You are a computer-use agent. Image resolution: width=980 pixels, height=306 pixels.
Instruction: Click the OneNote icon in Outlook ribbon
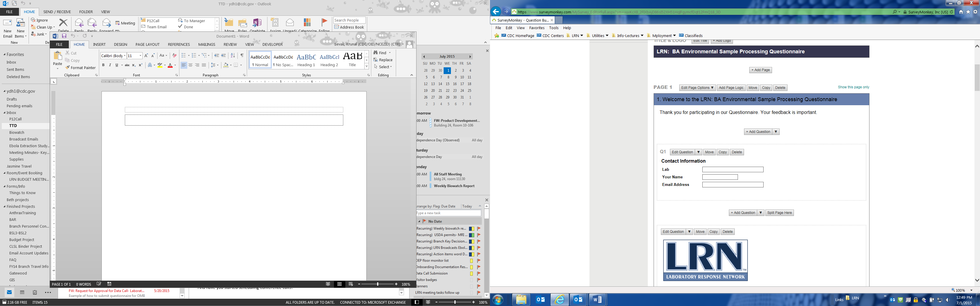pos(257,23)
